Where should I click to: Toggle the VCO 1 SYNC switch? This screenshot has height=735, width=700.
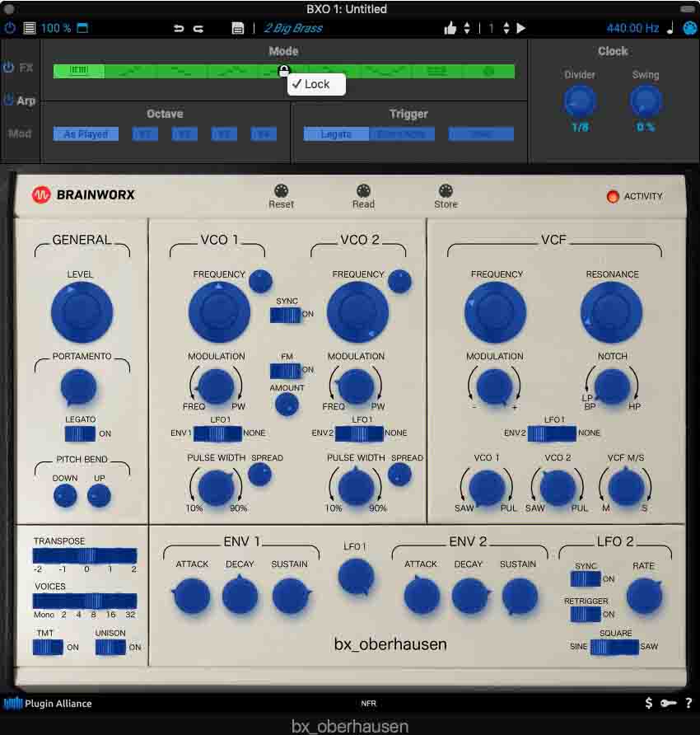pyautogui.click(x=286, y=315)
